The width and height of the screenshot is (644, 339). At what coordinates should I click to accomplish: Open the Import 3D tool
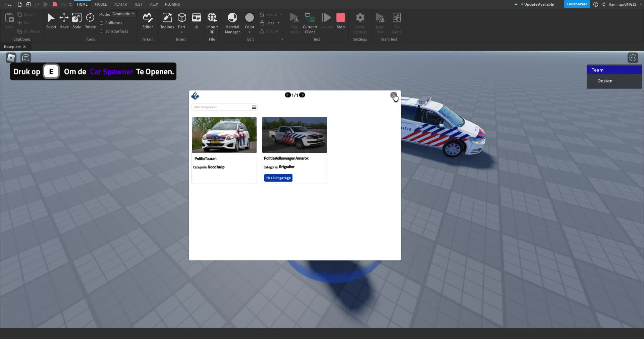click(x=212, y=21)
